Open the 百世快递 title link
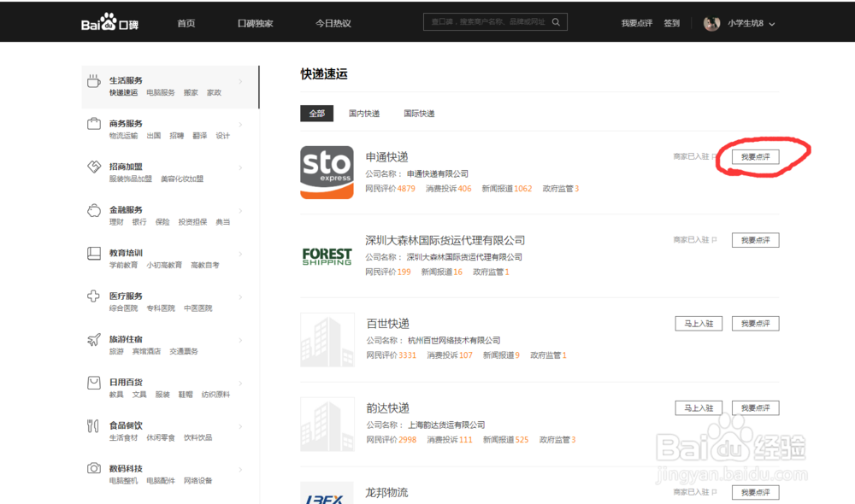This screenshot has width=855, height=504. pos(387,324)
